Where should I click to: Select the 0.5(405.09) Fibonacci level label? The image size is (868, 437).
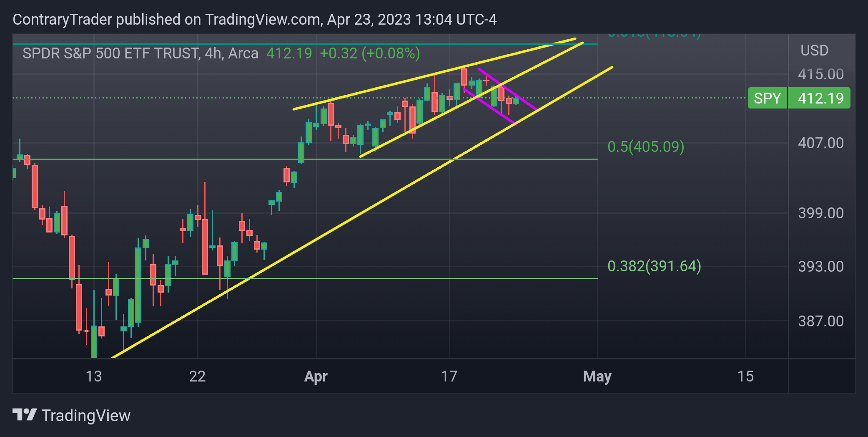pos(646,147)
